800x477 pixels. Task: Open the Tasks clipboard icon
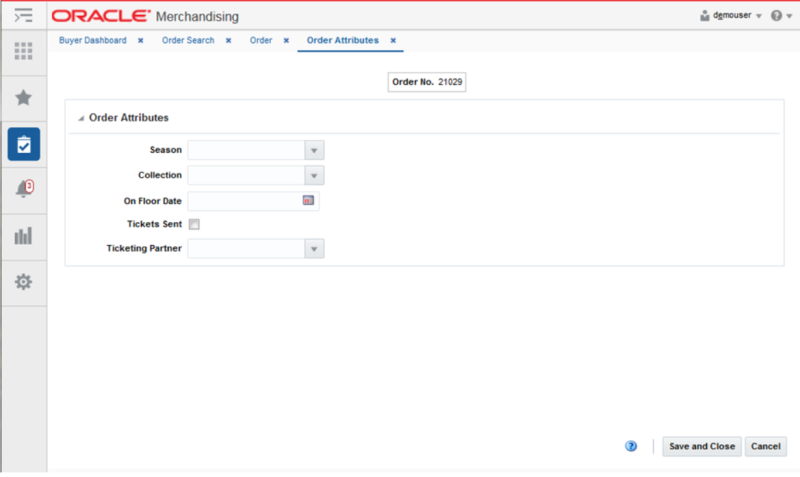(24, 144)
